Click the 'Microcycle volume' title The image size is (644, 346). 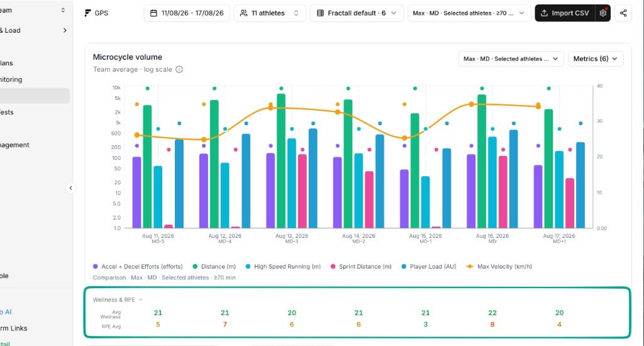coord(127,57)
